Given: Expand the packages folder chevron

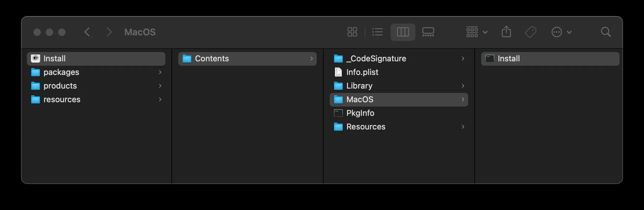Looking at the screenshot, I should pos(160,72).
